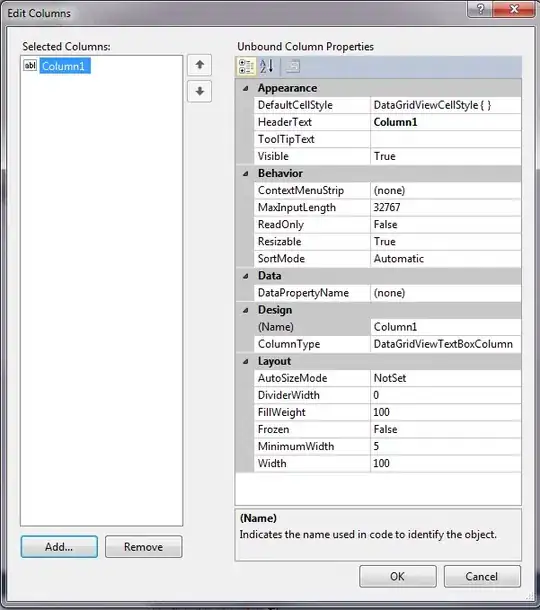Collapse the Appearance category
Image resolution: width=540 pixels, height=610 pixels.
click(x=245, y=88)
